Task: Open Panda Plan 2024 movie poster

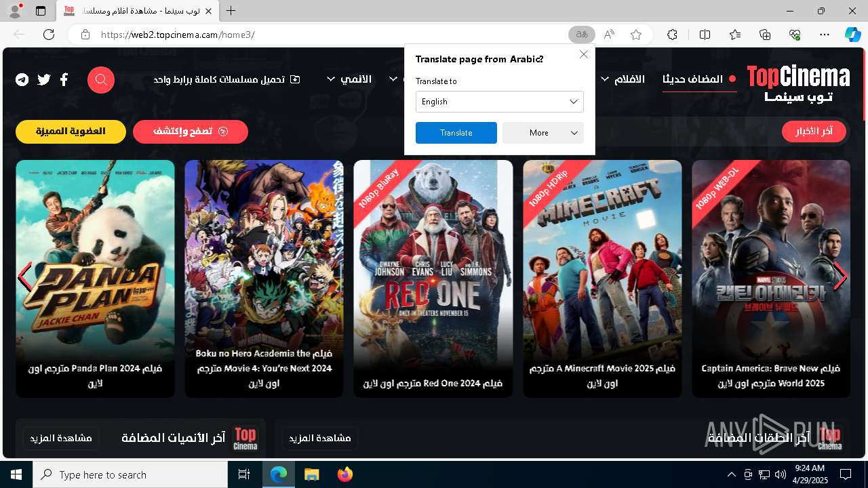Action: (x=95, y=279)
